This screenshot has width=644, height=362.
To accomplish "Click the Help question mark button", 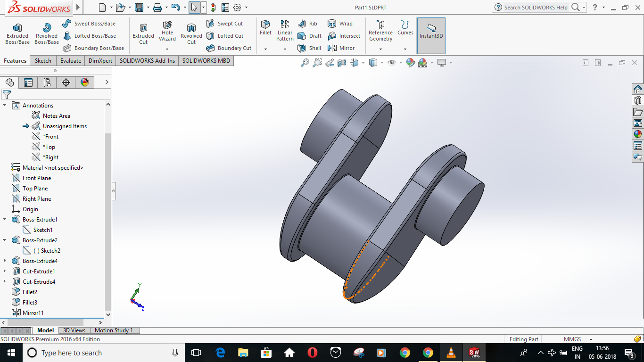I will click(595, 7).
